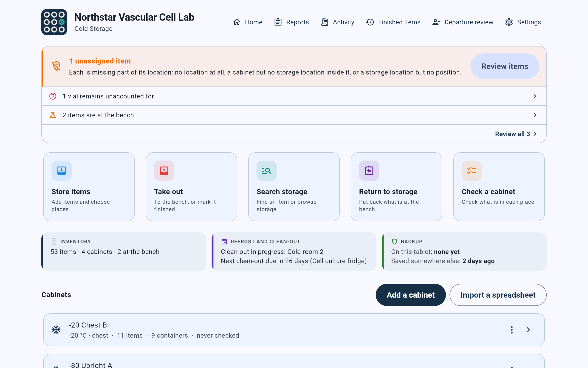Open the Reports navigation item

[291, 22]
